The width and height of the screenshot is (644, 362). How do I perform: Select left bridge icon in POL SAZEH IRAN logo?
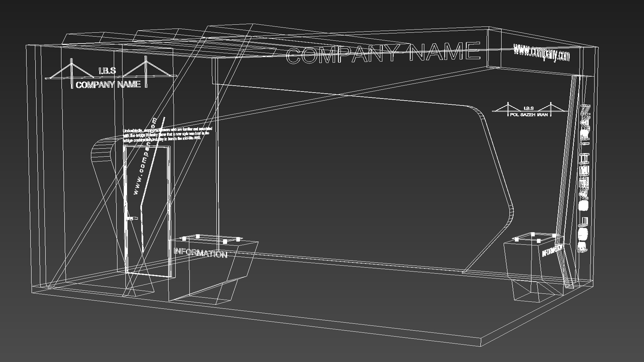(x=508, y=109)
